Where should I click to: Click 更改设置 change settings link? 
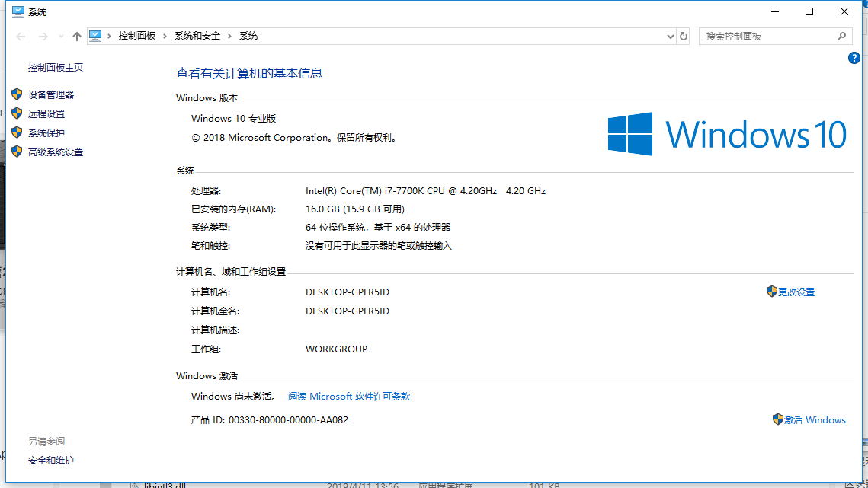click(x=796, y=292)
